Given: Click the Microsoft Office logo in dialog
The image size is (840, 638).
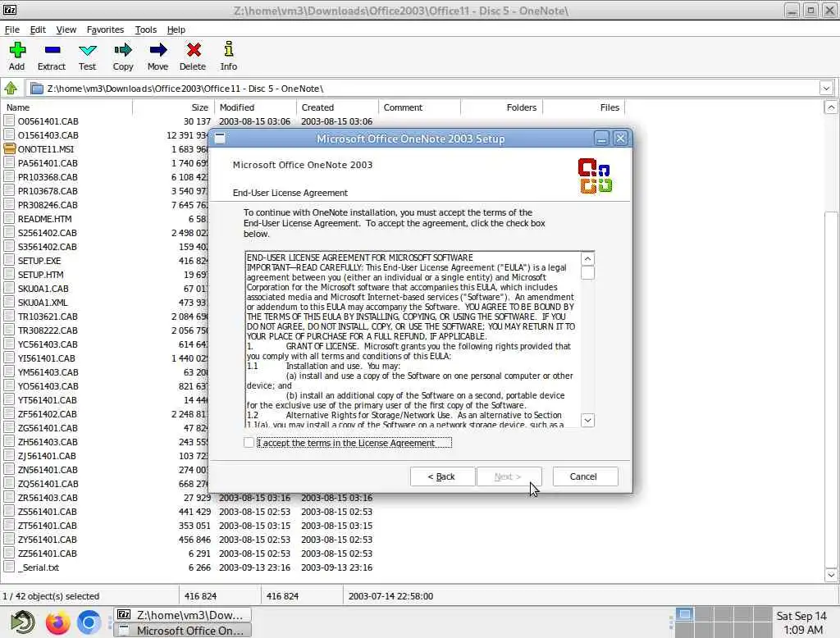Looking at the screenshot, I should pos(596,175).
